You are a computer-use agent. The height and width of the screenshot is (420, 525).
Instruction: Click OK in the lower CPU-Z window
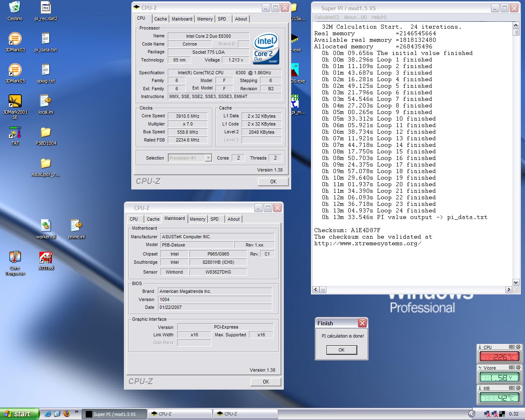click(266, 382)
